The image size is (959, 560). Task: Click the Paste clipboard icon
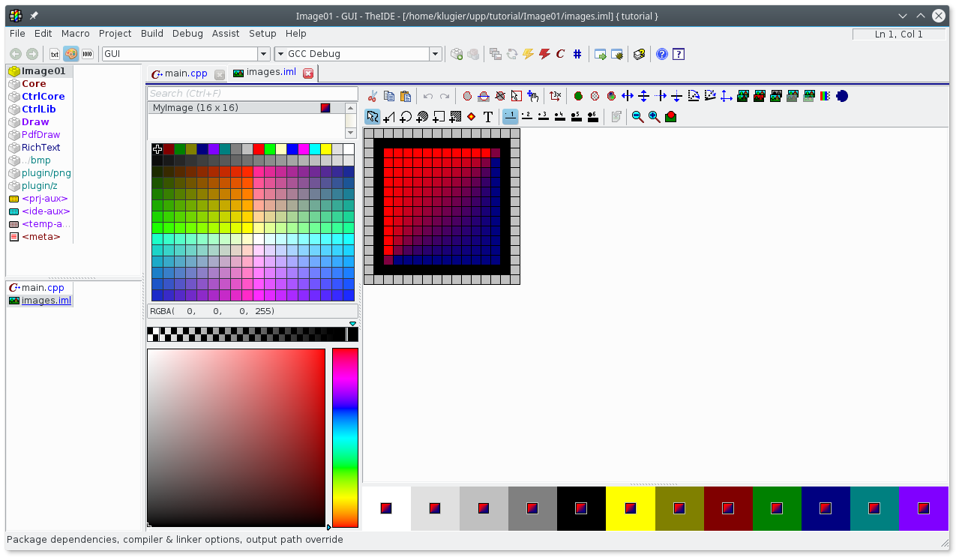click(406, 96)
